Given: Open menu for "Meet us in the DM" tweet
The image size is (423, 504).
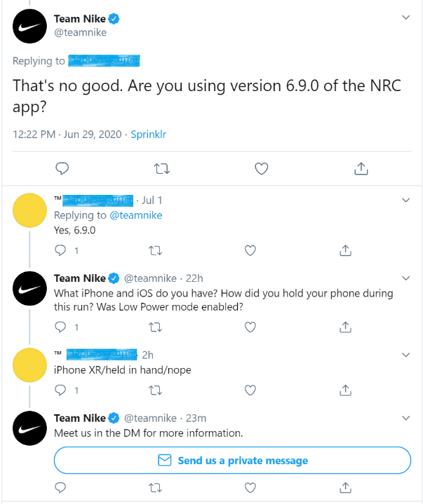Looking at the screenshot, I should [405, 418].
